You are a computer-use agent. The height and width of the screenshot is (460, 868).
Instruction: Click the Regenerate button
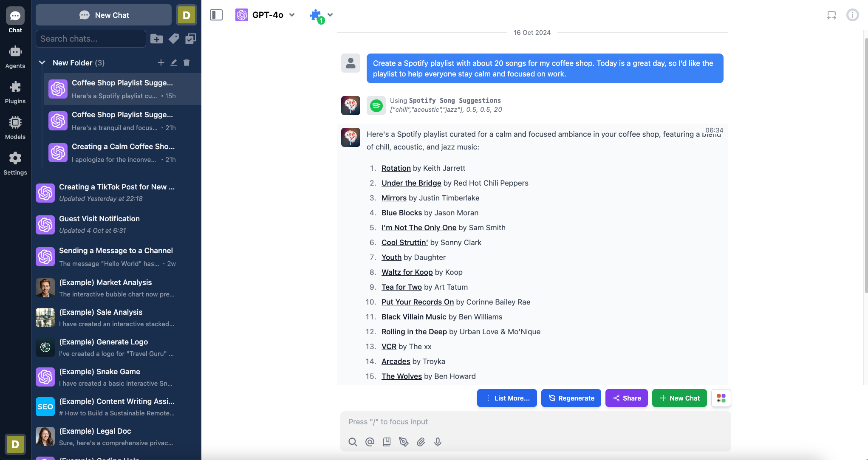point(571,398)
